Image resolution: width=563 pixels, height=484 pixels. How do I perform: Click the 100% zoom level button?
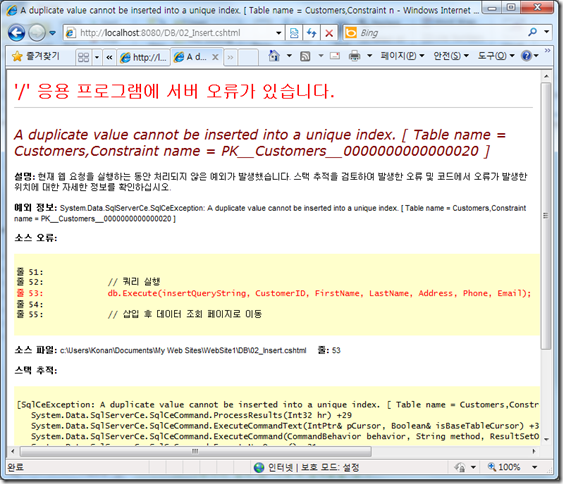[504, 467]
